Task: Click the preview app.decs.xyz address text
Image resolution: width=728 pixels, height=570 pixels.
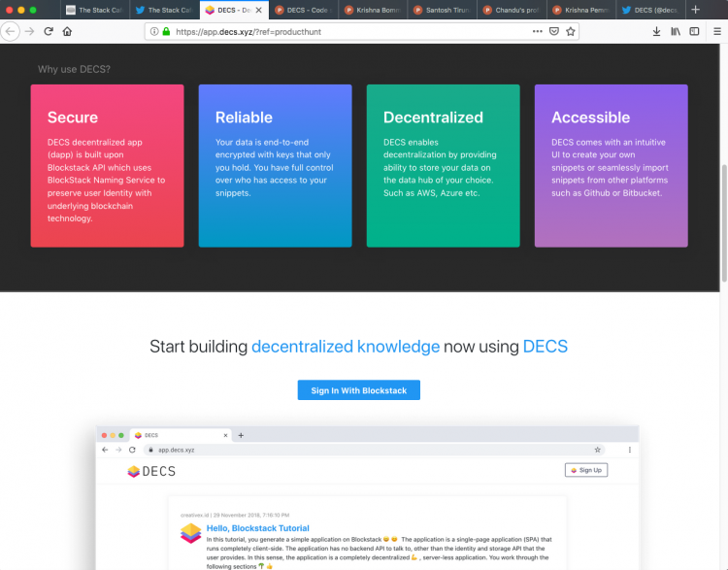Action: pos(176,450)
